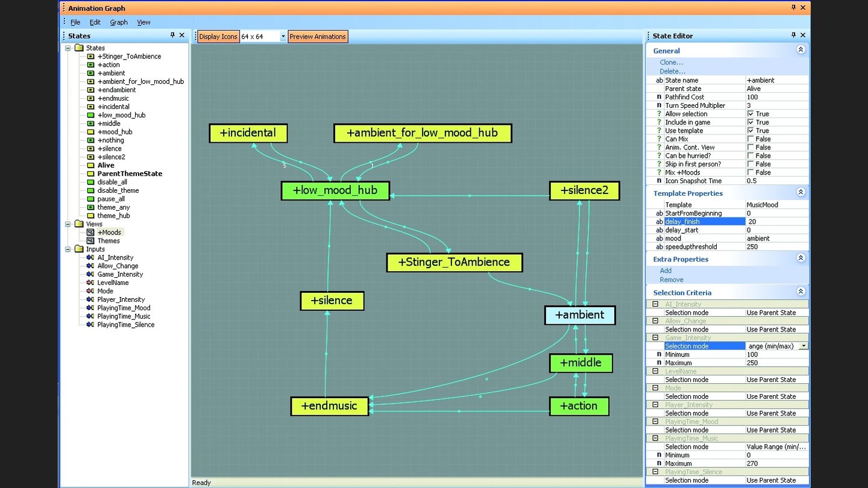The width and height of the screenshot is (868, 488).
Task: Enable Skip in first person checkbox
Action: 750,164
